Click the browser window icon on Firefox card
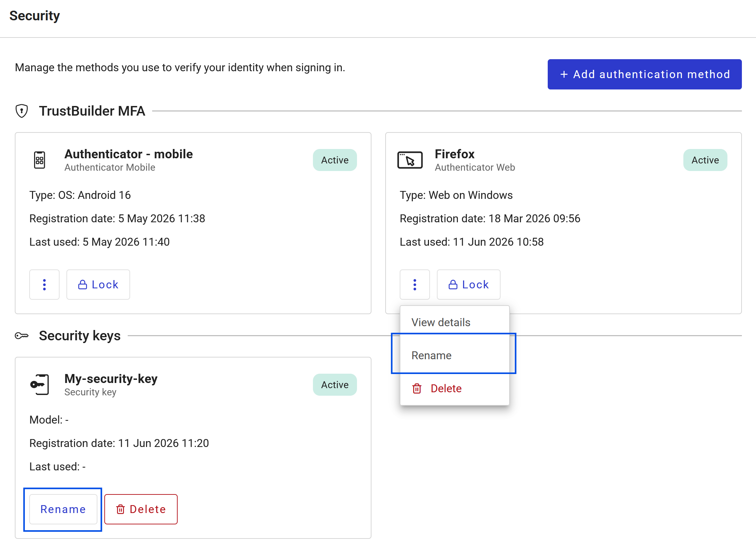The width and height of the screenshot is (756, 544). point(410,160)
